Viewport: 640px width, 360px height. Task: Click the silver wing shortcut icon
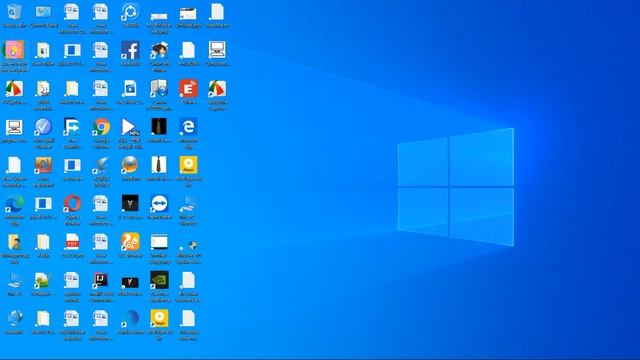point(101,165)
